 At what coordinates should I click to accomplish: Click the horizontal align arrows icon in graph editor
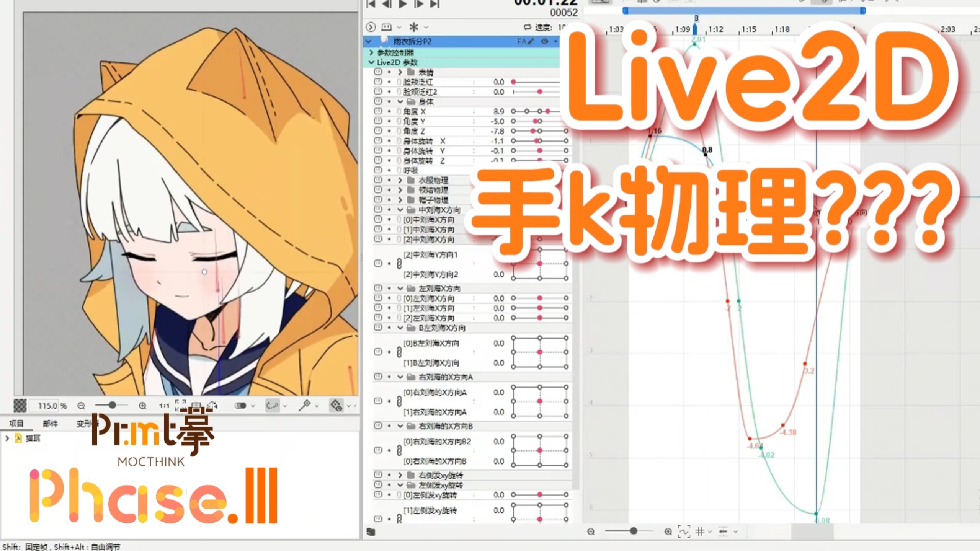click(x=723, y=531)
